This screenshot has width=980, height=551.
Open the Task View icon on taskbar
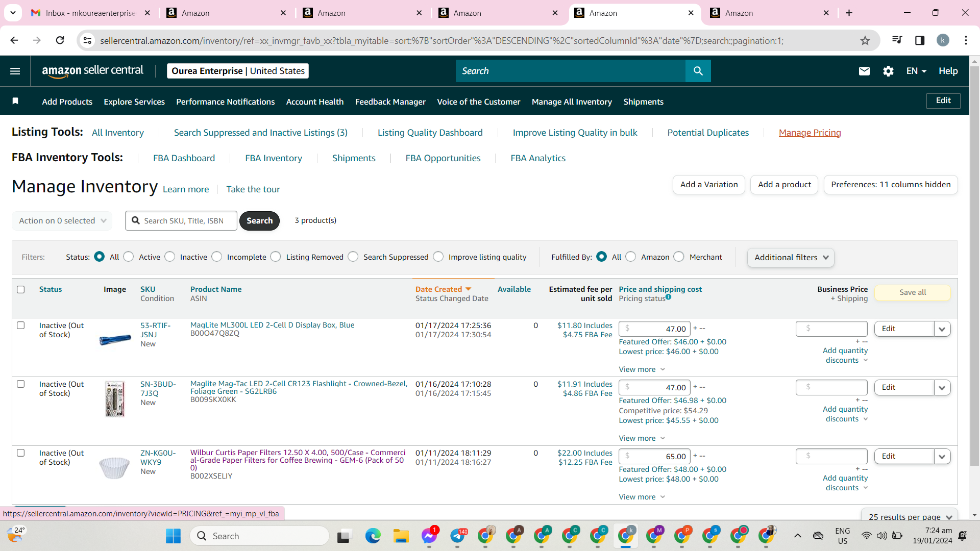click(x=344, y=536)
